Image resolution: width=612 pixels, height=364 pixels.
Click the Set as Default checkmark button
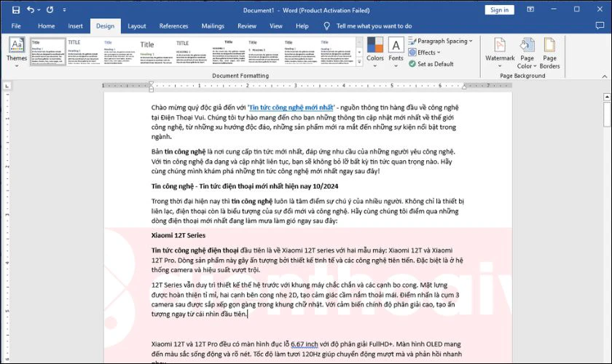click(431, 63)
